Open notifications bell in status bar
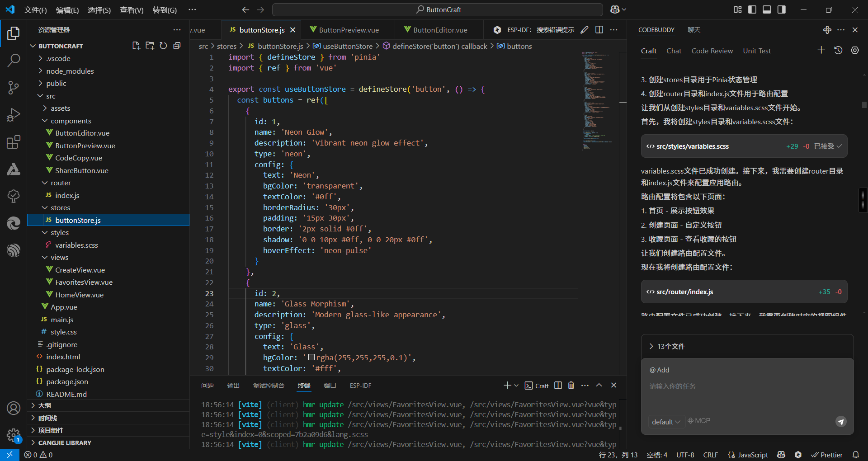This screenshot has height=461, width=868. click(x=856, y=455)
